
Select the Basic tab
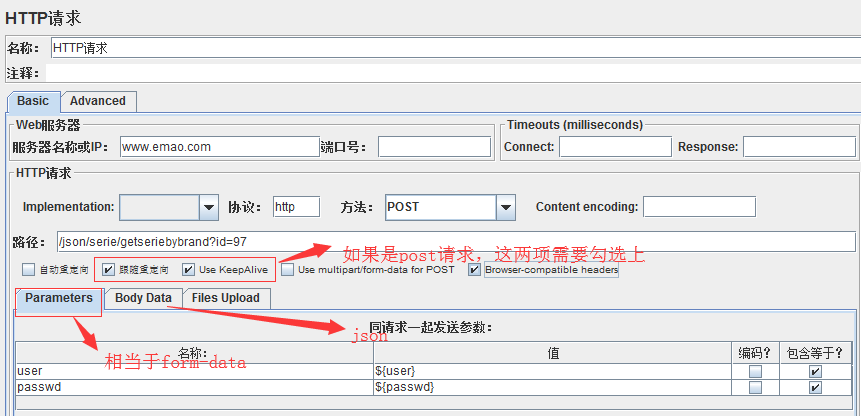tap(33, 101)
